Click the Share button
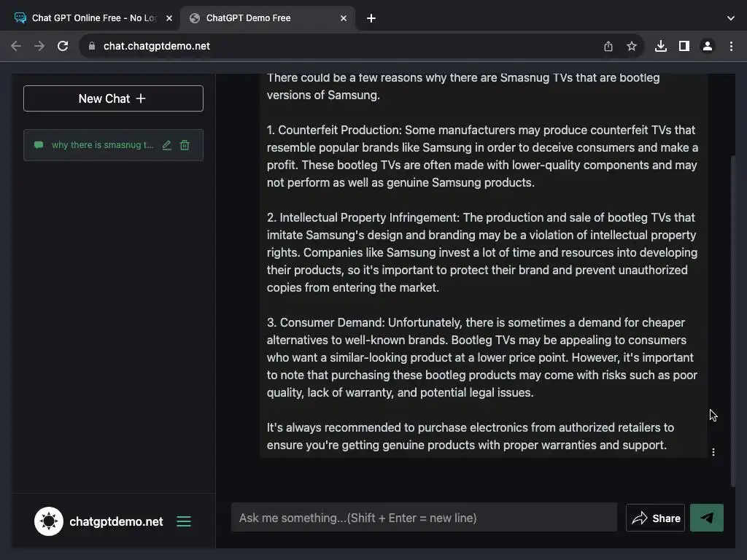 pos(655,518)
